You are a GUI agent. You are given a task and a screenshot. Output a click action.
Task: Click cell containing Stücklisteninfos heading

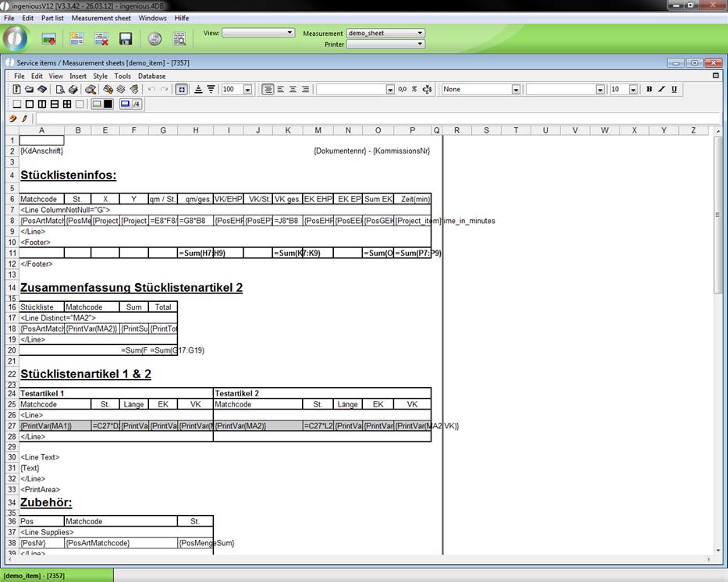(69, 175)
